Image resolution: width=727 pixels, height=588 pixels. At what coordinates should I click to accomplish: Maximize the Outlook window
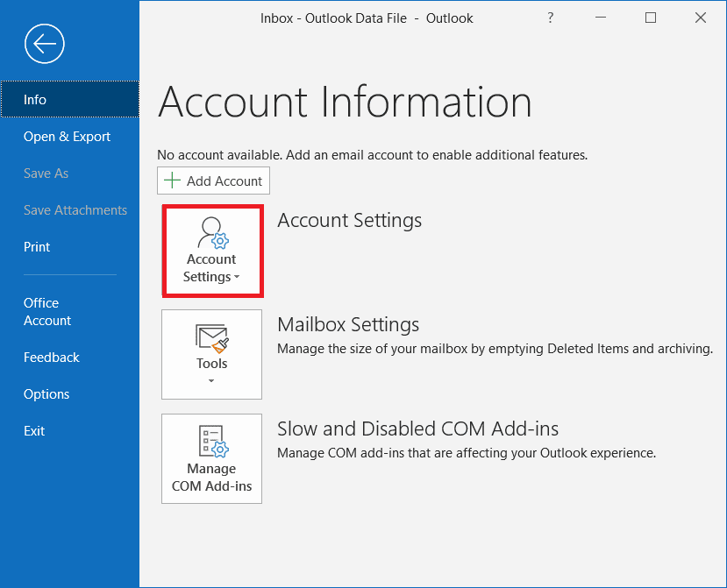pos(651,18)
